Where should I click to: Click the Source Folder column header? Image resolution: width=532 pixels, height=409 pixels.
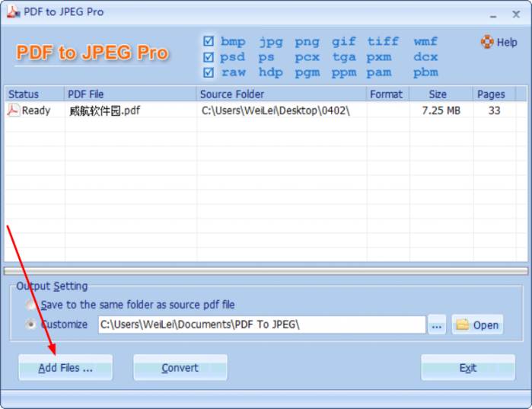coord(282,94)
